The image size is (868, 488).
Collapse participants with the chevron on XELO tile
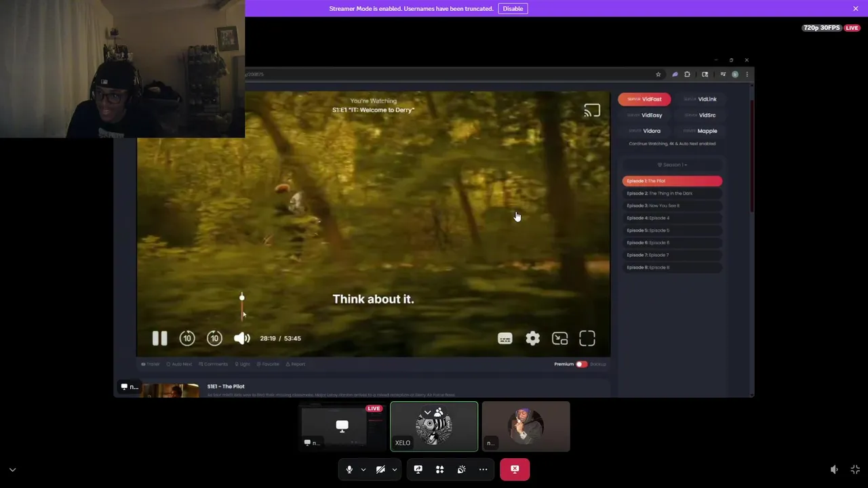point(427,411)
